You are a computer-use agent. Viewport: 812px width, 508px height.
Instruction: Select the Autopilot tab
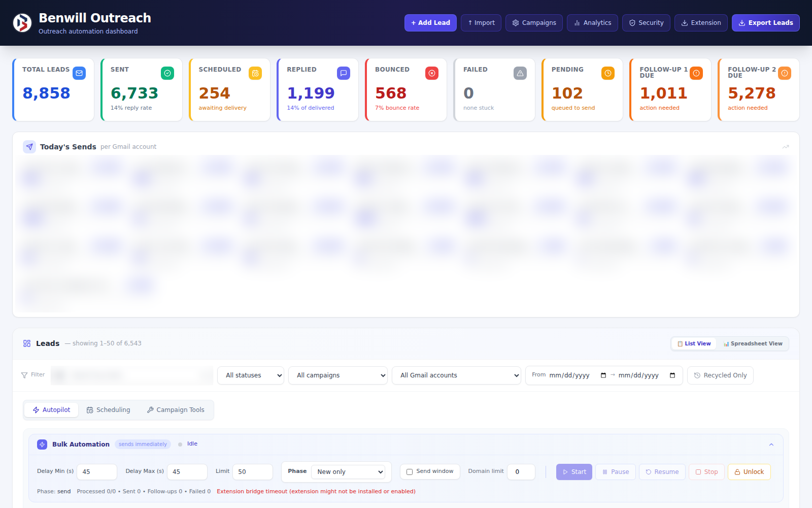point(51,410)
